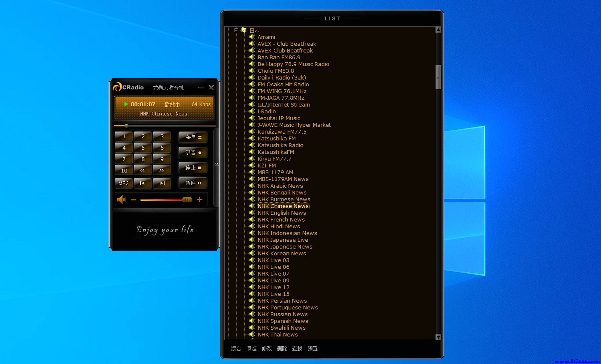Open the 查找 search option
601x364 pixels.
pos(297,349)
